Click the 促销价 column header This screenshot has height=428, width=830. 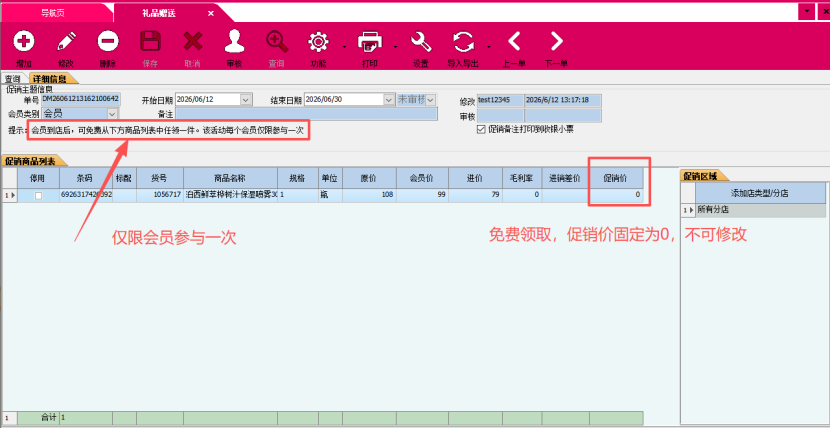pyautogui.click(x=617, y=178)
